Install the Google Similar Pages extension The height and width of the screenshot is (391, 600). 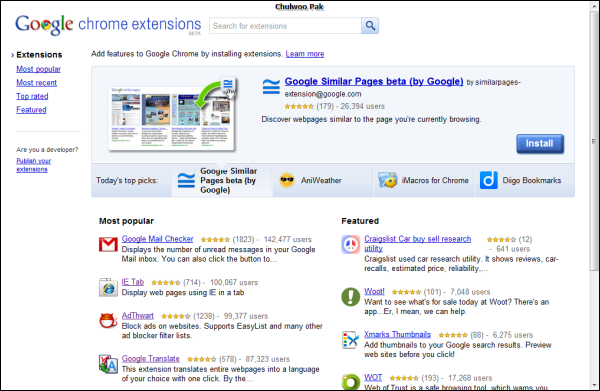pos(540,144)
